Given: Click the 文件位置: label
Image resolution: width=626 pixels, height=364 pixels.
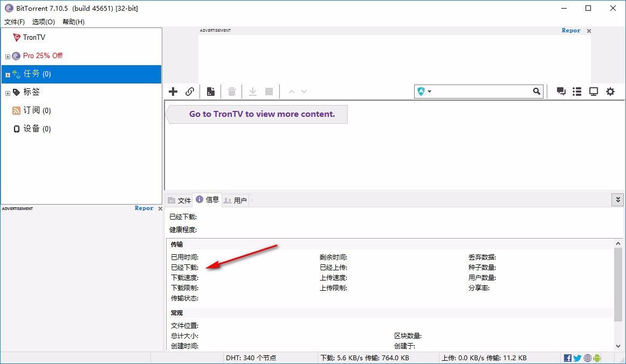Looking at the screenshot, I should [x=184, y=326].
